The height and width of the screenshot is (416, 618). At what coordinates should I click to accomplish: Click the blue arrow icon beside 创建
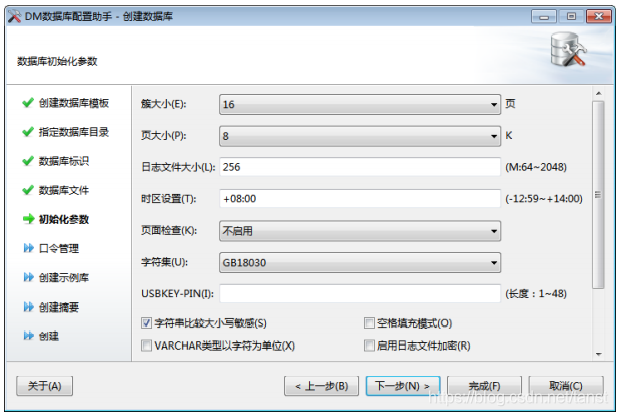point(28,336)
